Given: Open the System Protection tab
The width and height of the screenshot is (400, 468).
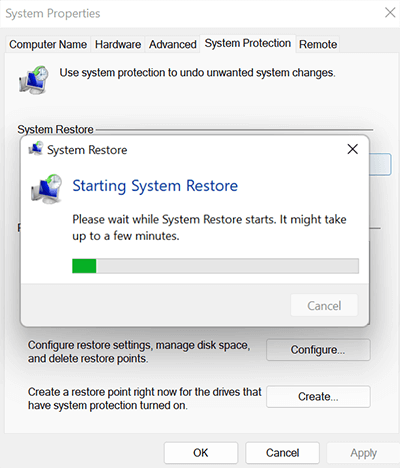Looking at the screenshot, I should coord(248,43).
